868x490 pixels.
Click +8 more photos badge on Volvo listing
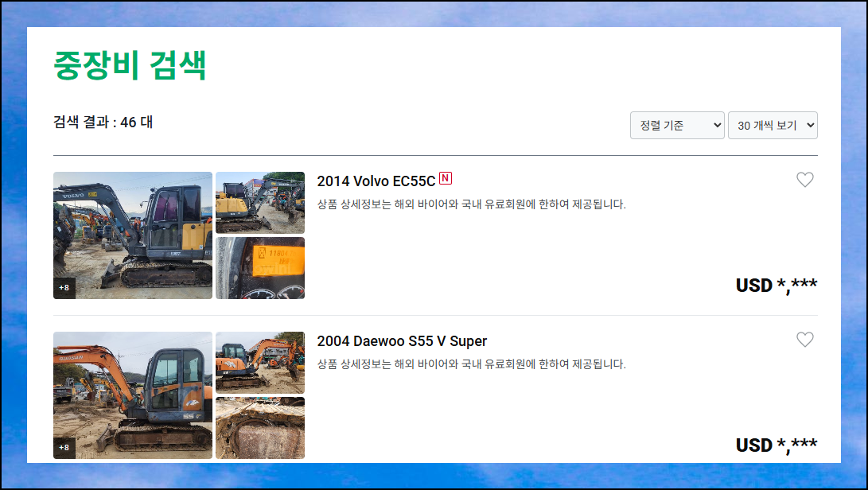point(64,287)
